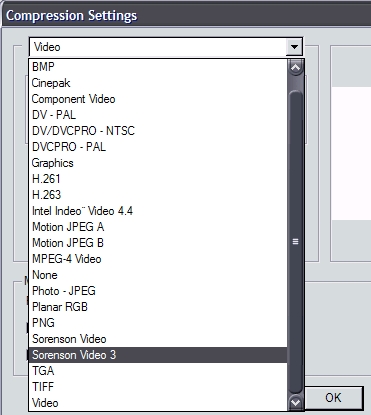Choose Photo - JPEG option

click(x=158, y=291)
